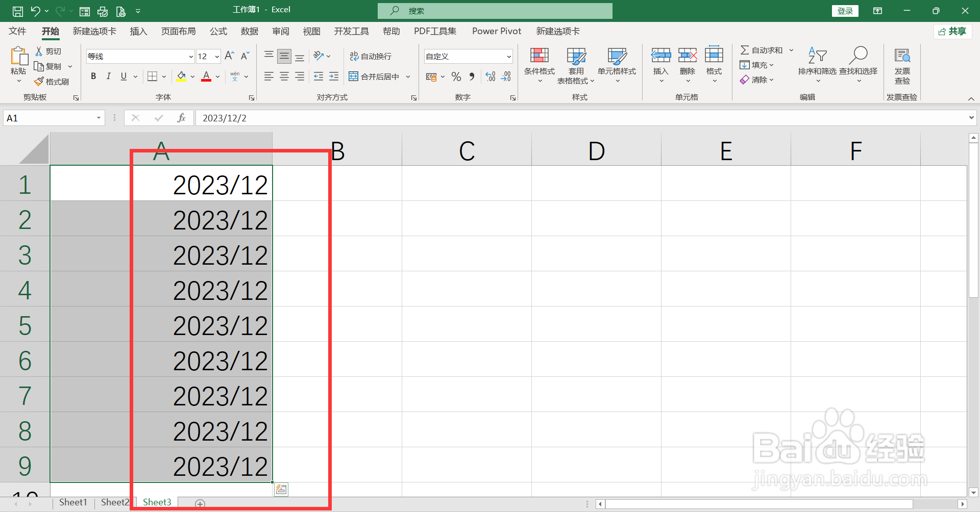Click Merge & Center (合并后居中) button
This screenshot has width=980, height=512.
(374, 76)
